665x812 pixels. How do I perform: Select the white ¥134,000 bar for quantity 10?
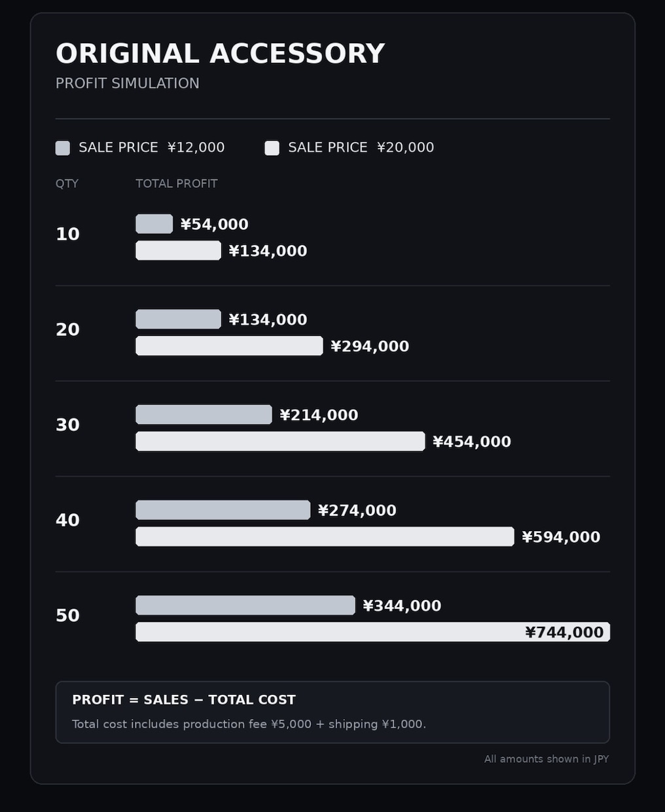[x=179, y=251]
